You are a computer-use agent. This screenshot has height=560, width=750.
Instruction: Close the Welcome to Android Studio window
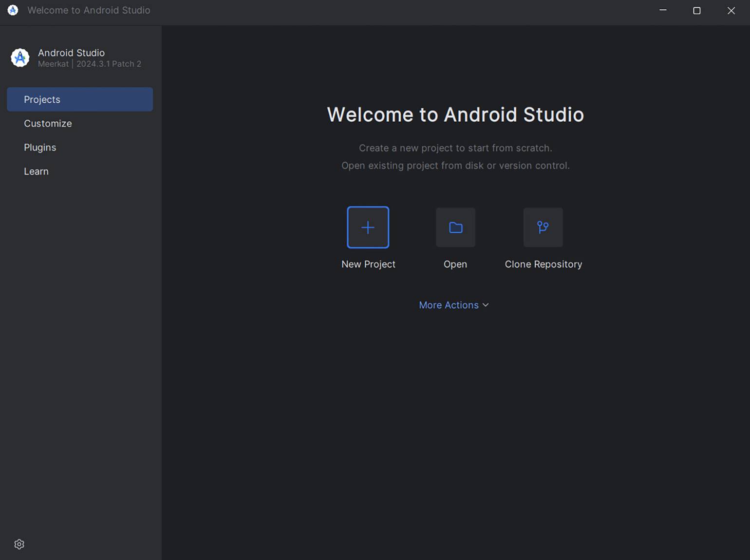[731, 10]
